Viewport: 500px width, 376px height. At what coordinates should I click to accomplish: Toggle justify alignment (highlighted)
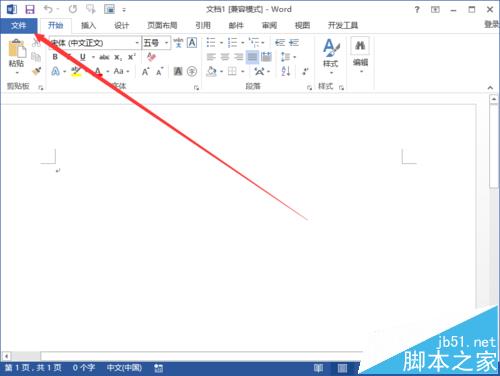tap(252, 57)
